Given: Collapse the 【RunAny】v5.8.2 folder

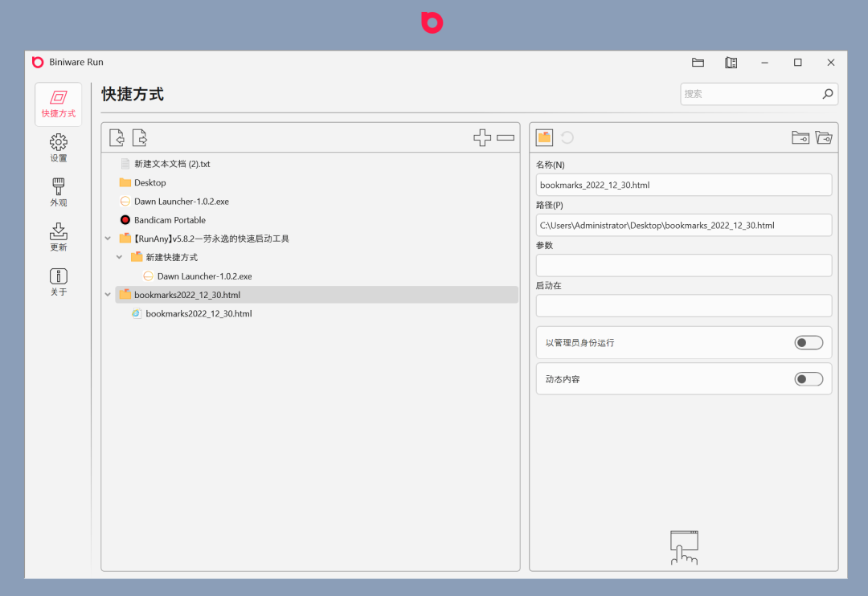Looking at the screenshot, I should tap(108, 239).
